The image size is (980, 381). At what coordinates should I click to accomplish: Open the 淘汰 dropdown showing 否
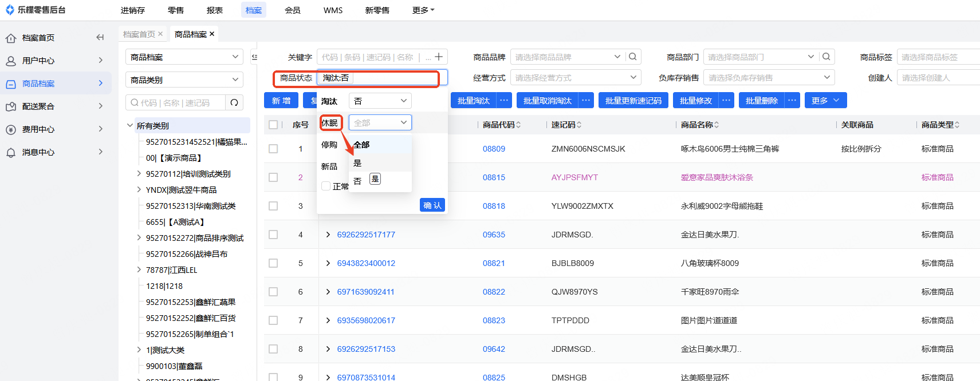[380, 101]
